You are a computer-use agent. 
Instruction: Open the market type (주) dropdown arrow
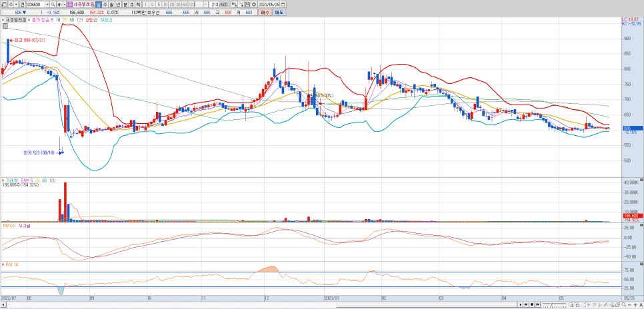16,4
